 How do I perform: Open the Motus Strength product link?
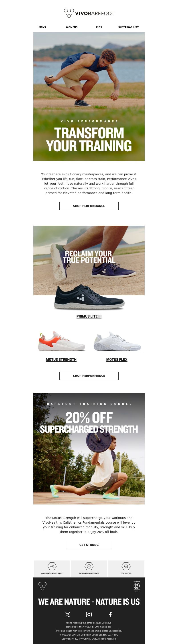61,360
